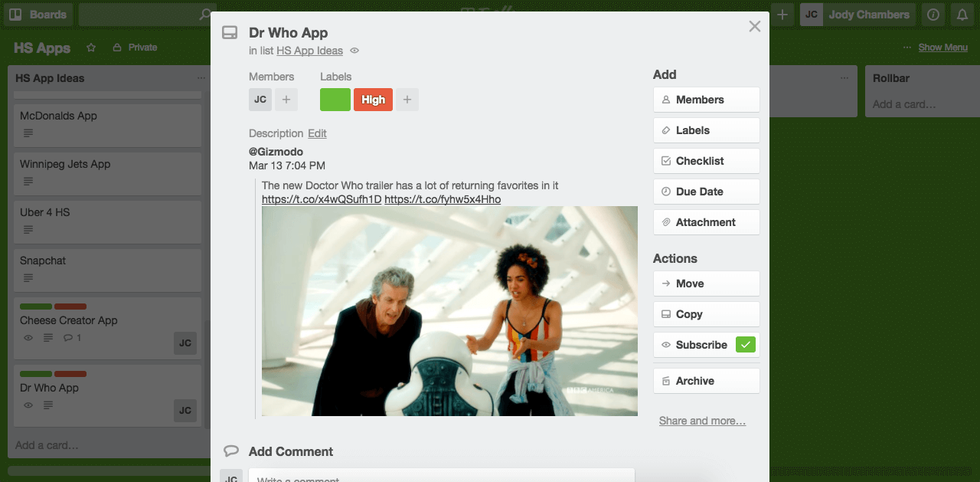
Task: Open HS App Ideas list options menu
Action: pyautogui.click(x=201, y=78)
